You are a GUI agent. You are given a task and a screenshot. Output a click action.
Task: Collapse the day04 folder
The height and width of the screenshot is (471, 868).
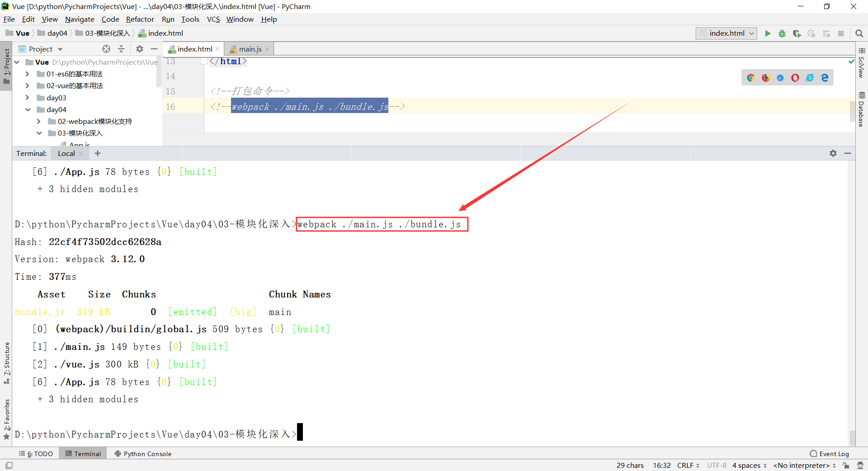(28, 109)
